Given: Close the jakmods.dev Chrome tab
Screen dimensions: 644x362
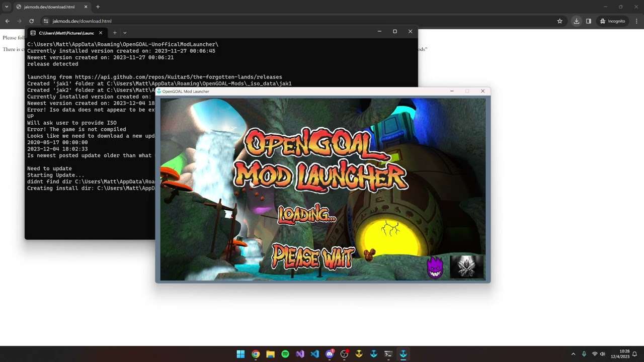Looking at the screenshot, I should pos(85,7).
